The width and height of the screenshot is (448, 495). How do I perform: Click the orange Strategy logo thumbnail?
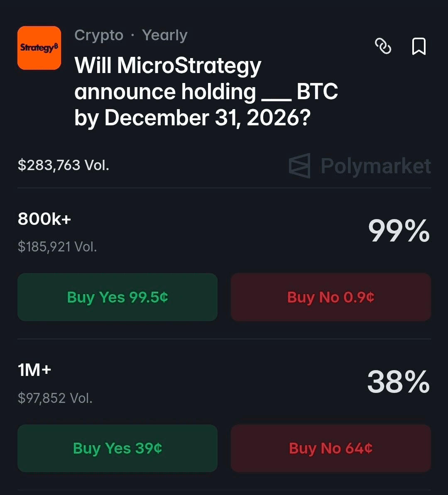coord(39,48)
